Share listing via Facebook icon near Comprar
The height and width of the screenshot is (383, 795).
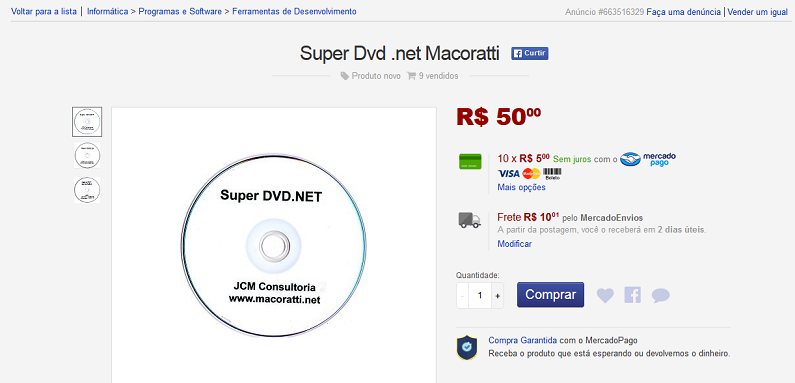point(633,295)
